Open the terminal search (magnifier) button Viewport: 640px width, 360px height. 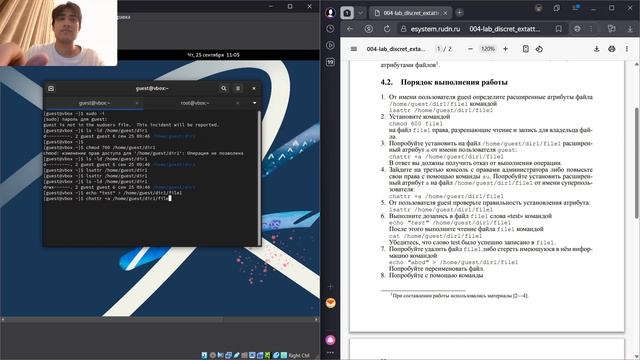pyautogui.click(x=224, y=88)
